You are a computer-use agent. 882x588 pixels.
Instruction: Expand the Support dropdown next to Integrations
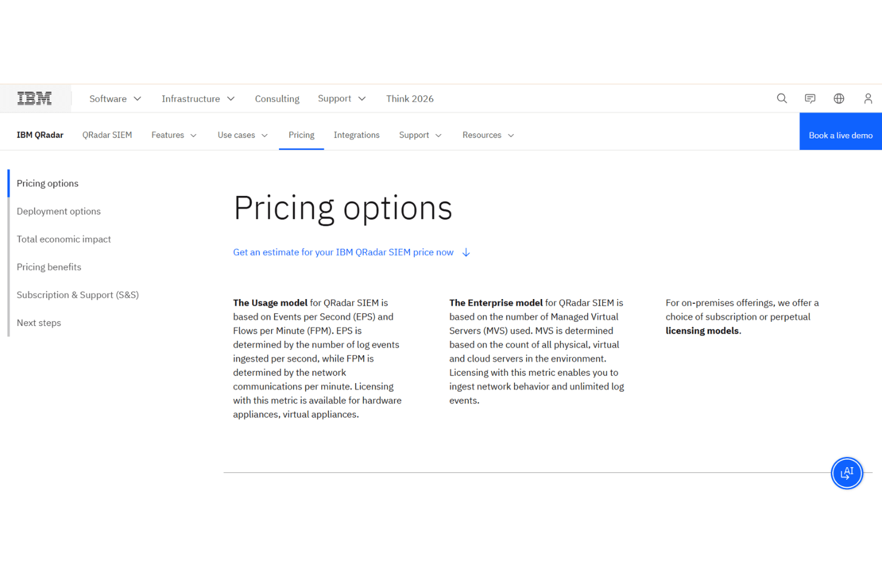coord(420,135)
